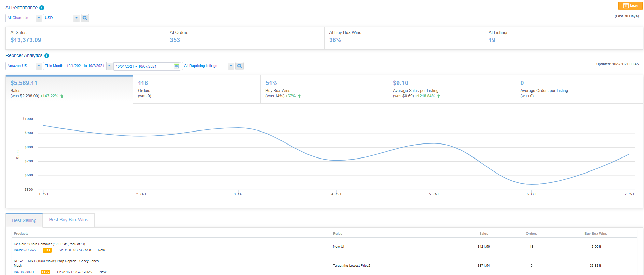
Task: Select the Average Sales per Listing tab
Action: coord(452,89)
